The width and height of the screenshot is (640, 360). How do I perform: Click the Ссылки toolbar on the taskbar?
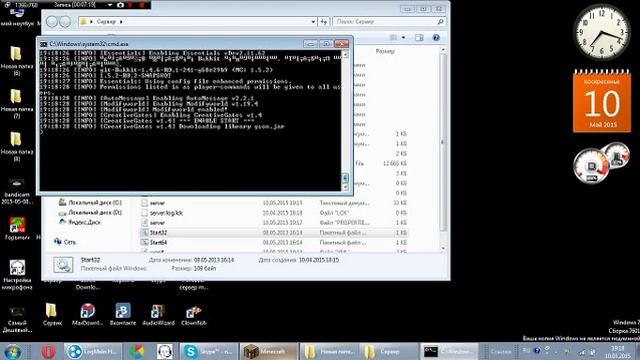pyautogui.click(x=500, y=351)
